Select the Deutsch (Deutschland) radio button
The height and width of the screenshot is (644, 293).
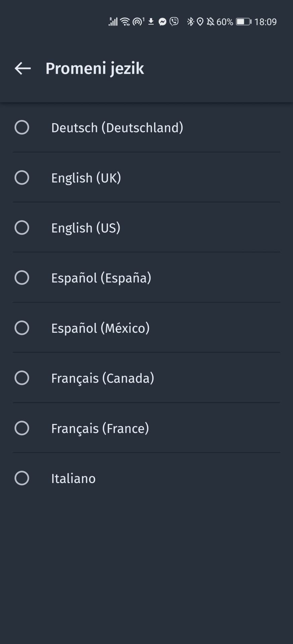tap(22, 127)
